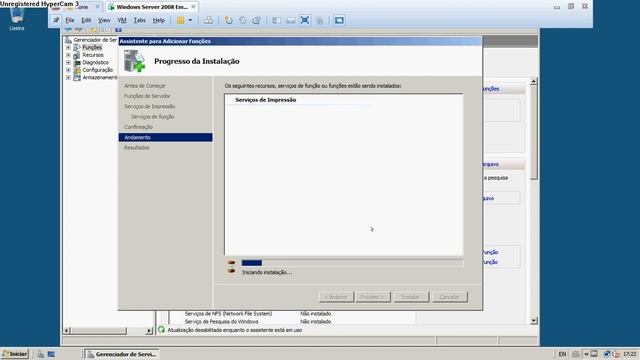Click left arrow of tree horizontal scrollbar
Image resolution: width=640 pixels, height=360 pixels.
click(x=67, y=331)
